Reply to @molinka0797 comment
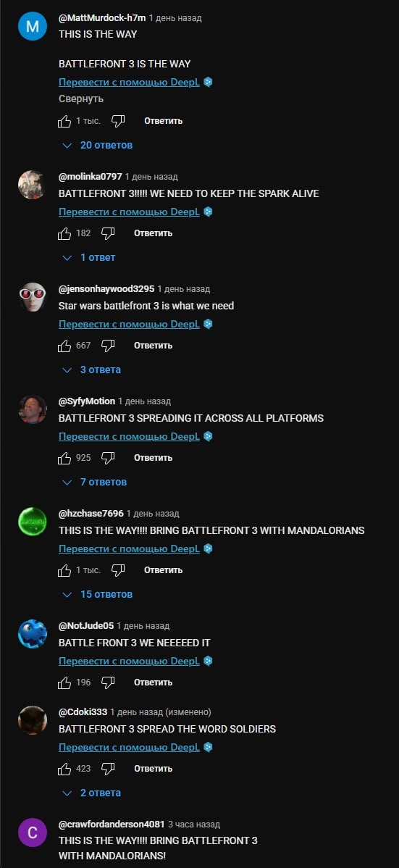 tap(153, 233)
